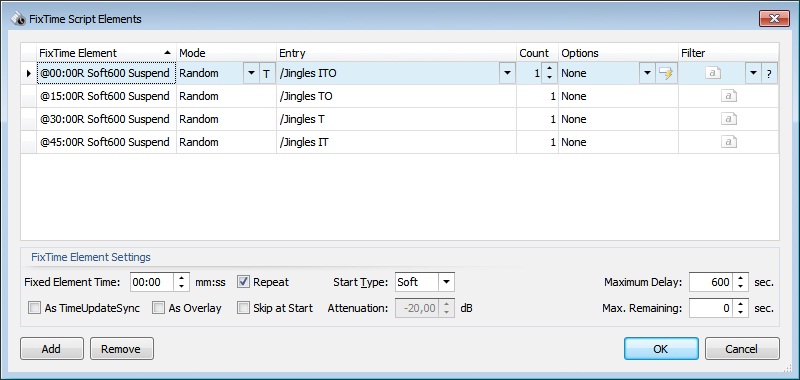Viewport: 800px width, 380px height.
Task: Click the row header of @15:00R row
Action: pyautogui.click(x=29, y=96)
